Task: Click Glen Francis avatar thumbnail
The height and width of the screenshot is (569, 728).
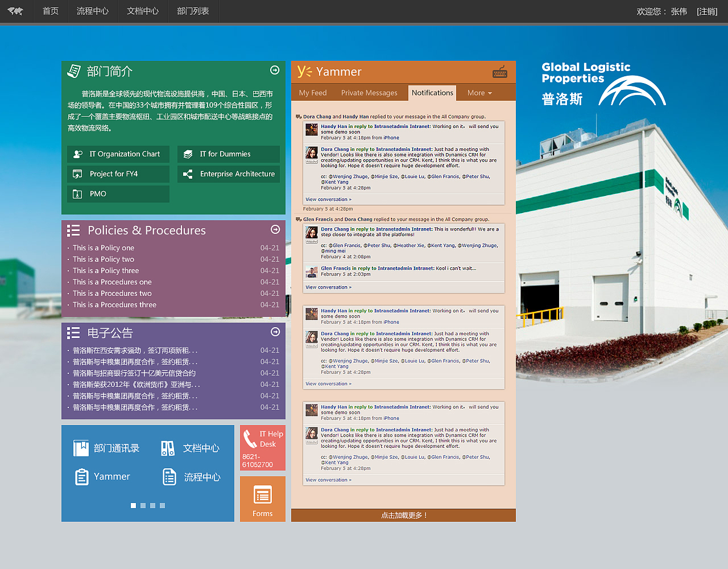Action: 312,272
